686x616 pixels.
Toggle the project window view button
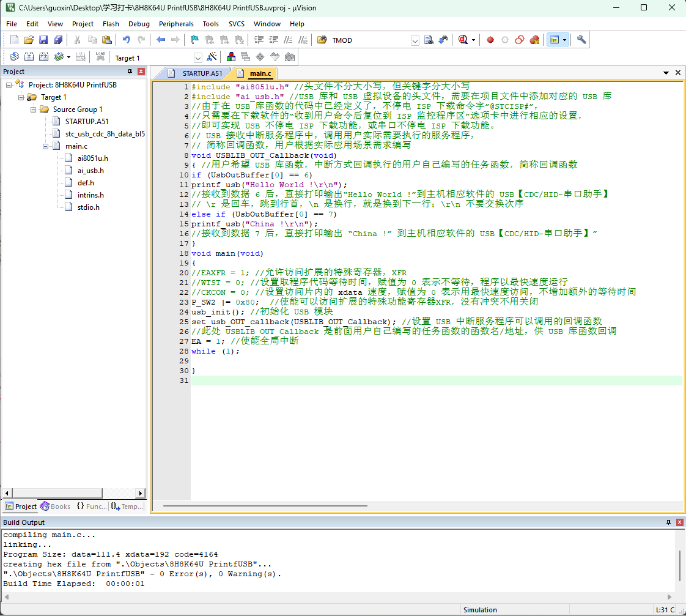[555, 40]
